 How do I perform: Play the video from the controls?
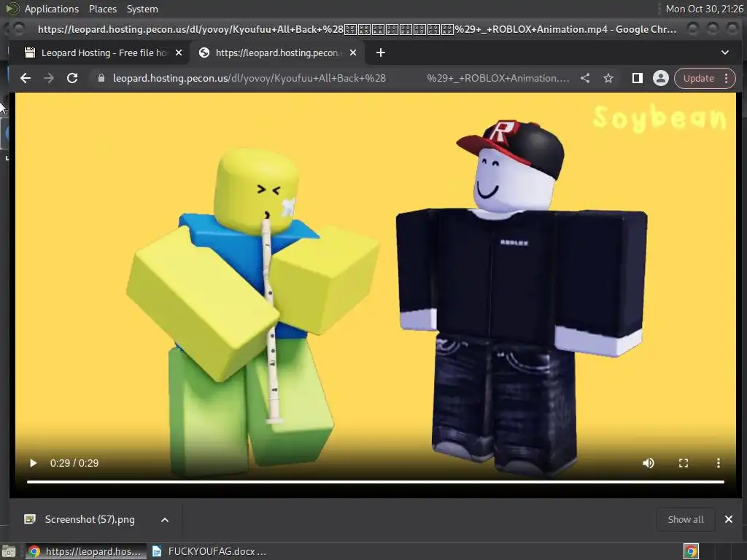point(33,463)
